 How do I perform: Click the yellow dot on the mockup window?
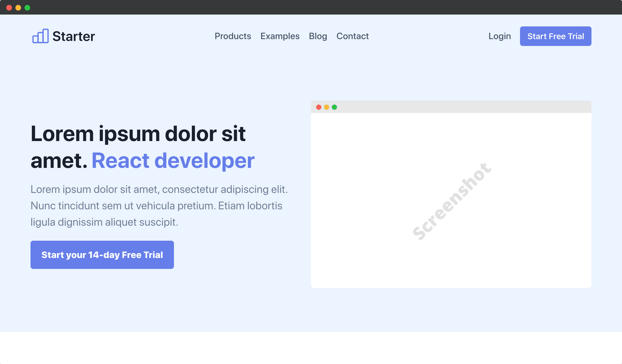pyautogui.click(x=326, y=107)
